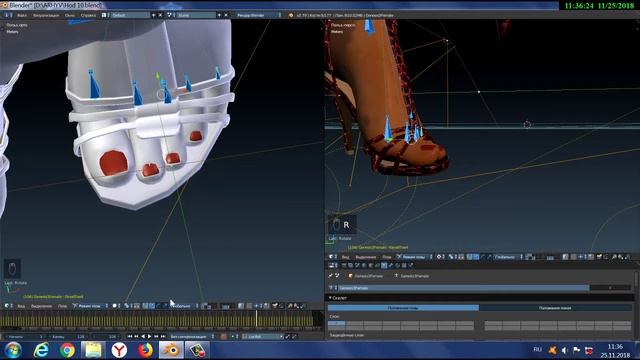Open the Визуализация menu
This screenshot has width=640, height=360.
click(x=46, y=15)
